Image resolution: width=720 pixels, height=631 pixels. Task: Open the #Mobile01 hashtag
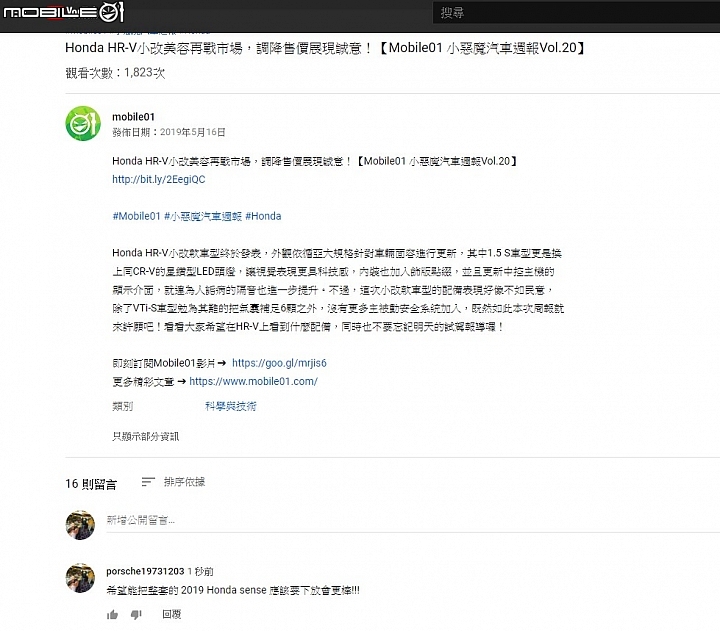136,216
